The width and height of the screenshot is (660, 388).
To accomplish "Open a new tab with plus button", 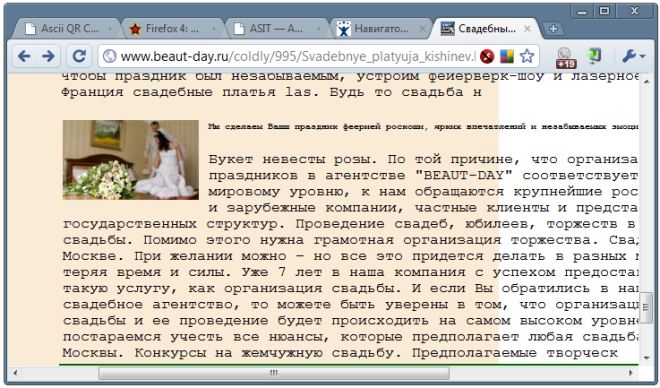I will 553,29.
